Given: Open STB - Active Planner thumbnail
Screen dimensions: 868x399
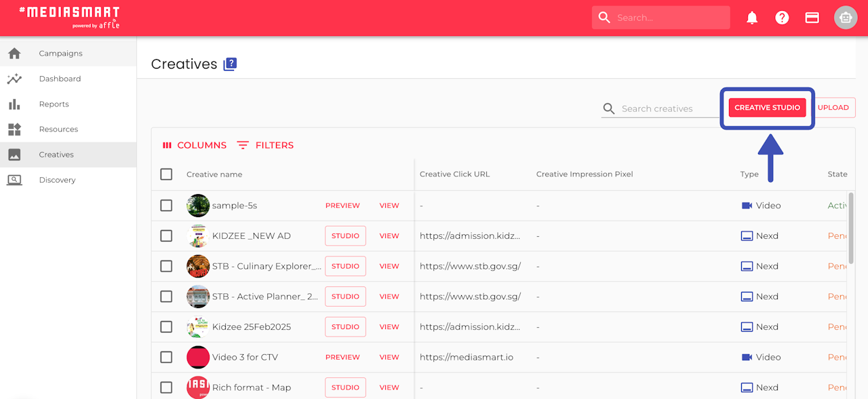Looking at the screenshot, I should [x=198, y=297].
